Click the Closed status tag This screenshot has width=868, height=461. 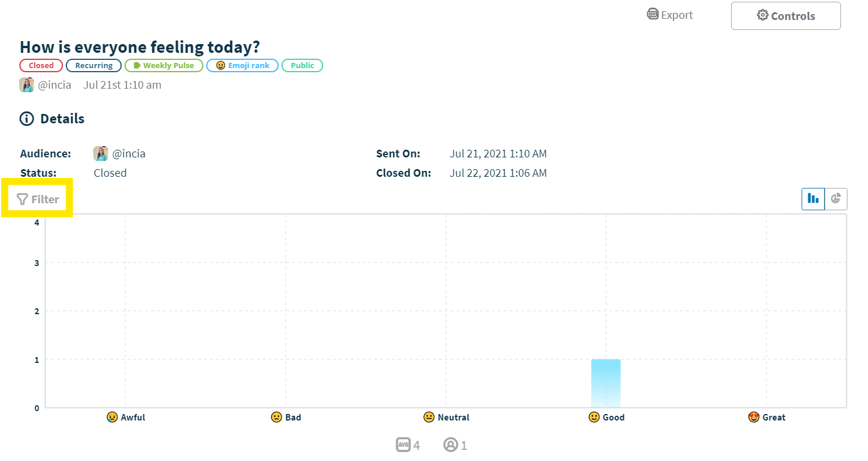click(x=41, y=65)
